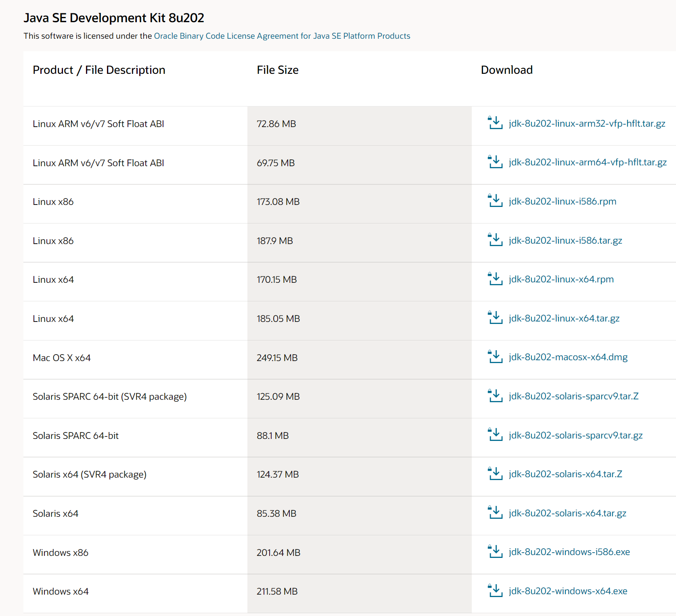Viewport: 676px width, 616px height.
Task: Click download icon for macosx-x64.dmg
Action: click(495, 357)
